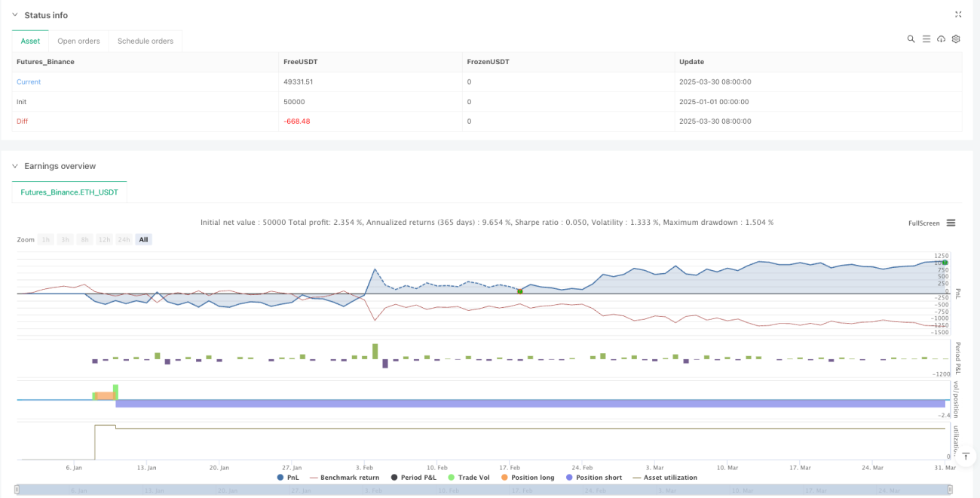
Task: Select the All zoom button
Action: point(143,239)
